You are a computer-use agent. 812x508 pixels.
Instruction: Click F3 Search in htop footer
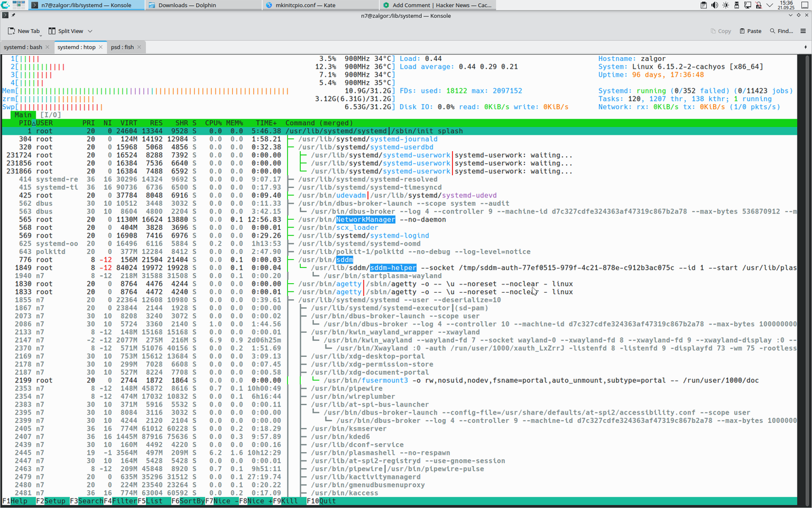(86, 501)
